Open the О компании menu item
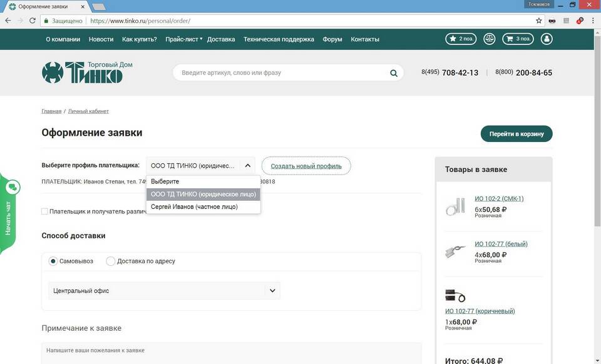The height and width of the screenshot is (364, 601). coord(63,39)
